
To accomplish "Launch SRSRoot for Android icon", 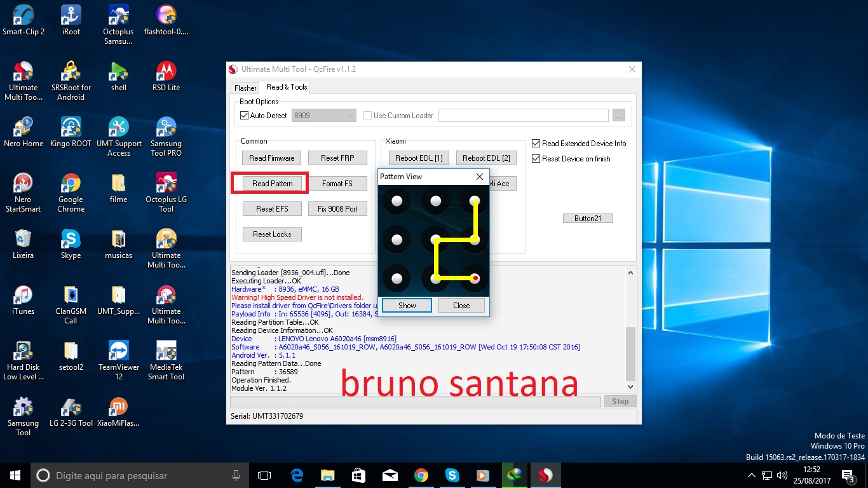I will click(x=71, y=81).
